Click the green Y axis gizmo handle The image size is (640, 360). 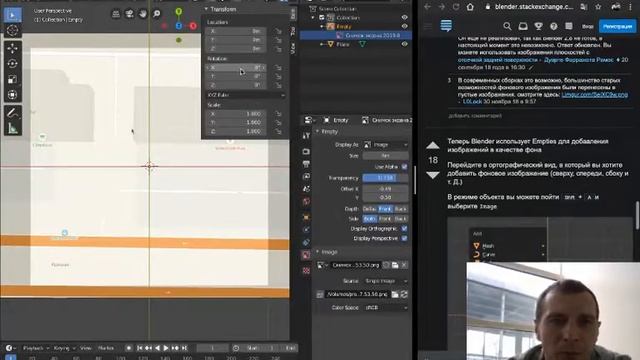[x=178, y=12]
